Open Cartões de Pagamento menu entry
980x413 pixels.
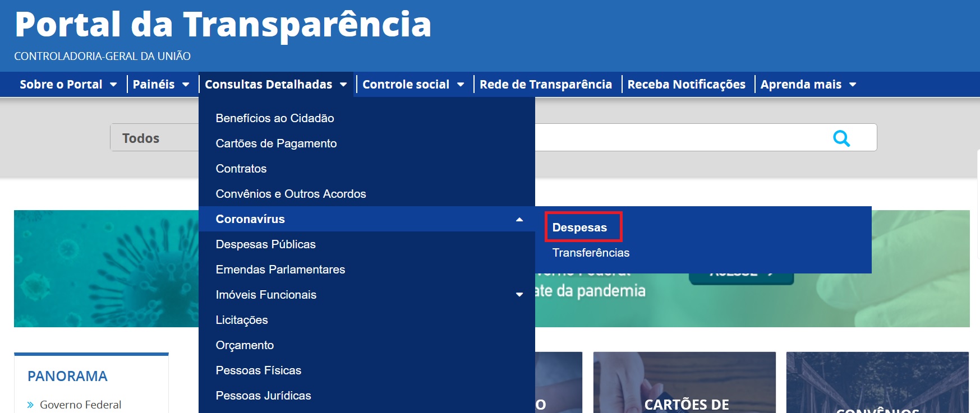tap(276, 143)
